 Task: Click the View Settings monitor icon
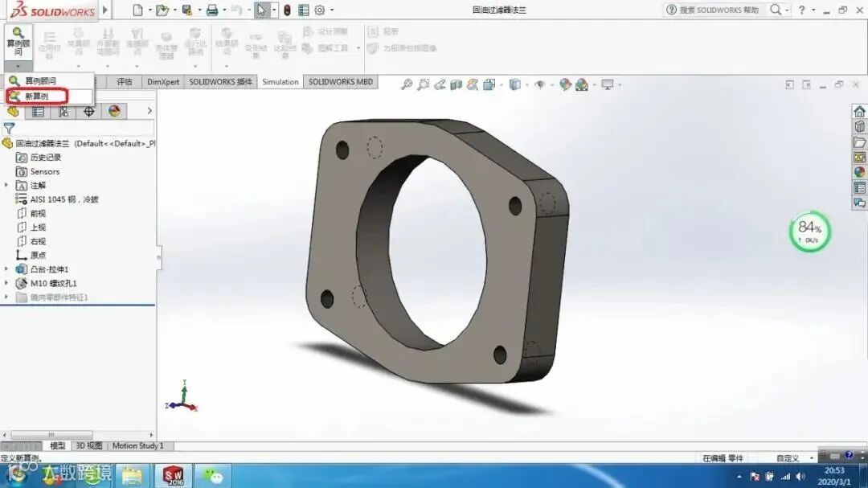[x=608, y=84]
